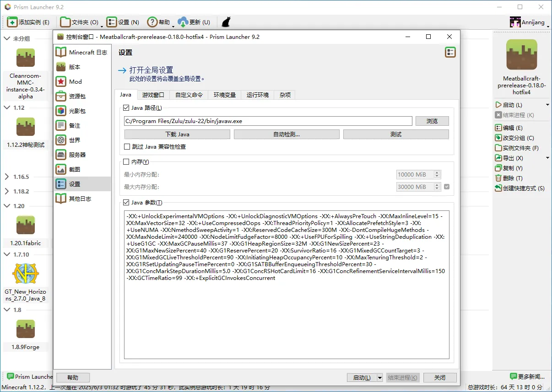Collapse 未分组 group
The width and height of the screenshot is (552, 392).
7,39
